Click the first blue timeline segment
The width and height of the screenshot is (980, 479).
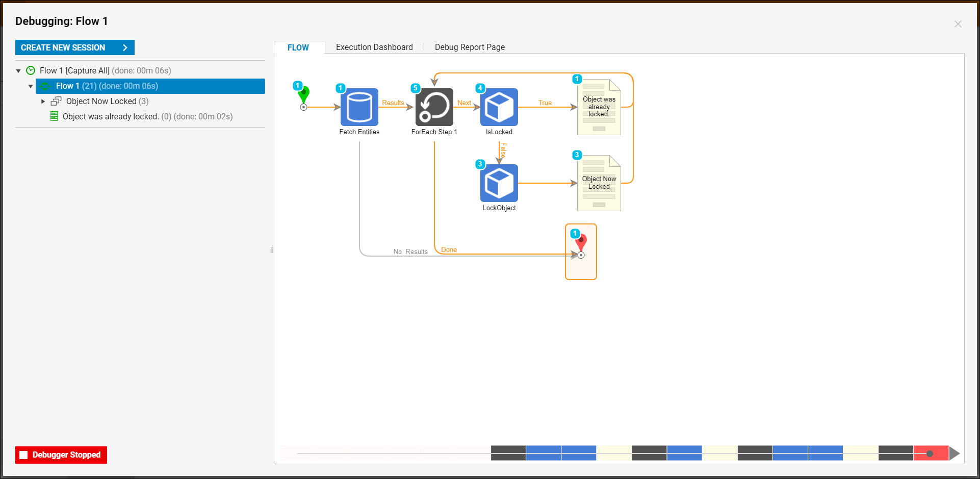click(544, 453)
